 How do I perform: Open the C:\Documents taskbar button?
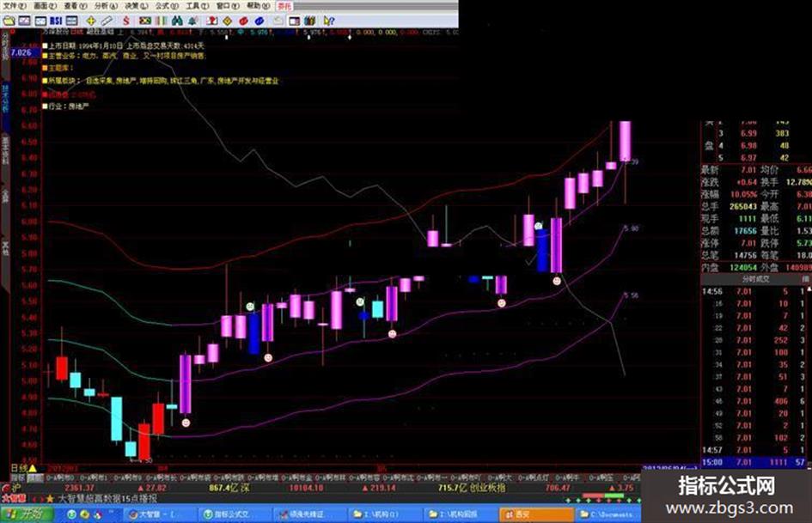(x=608, y=514)
